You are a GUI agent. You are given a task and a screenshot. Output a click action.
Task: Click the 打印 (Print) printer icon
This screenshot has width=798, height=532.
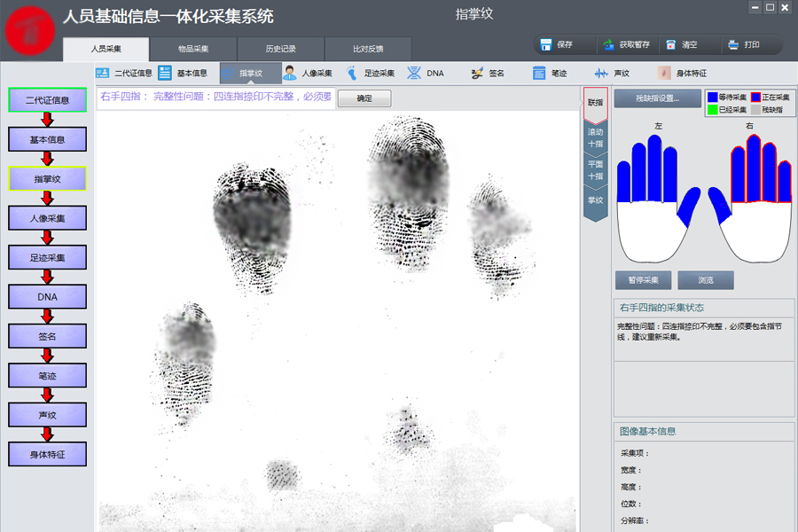click(733, 45)
